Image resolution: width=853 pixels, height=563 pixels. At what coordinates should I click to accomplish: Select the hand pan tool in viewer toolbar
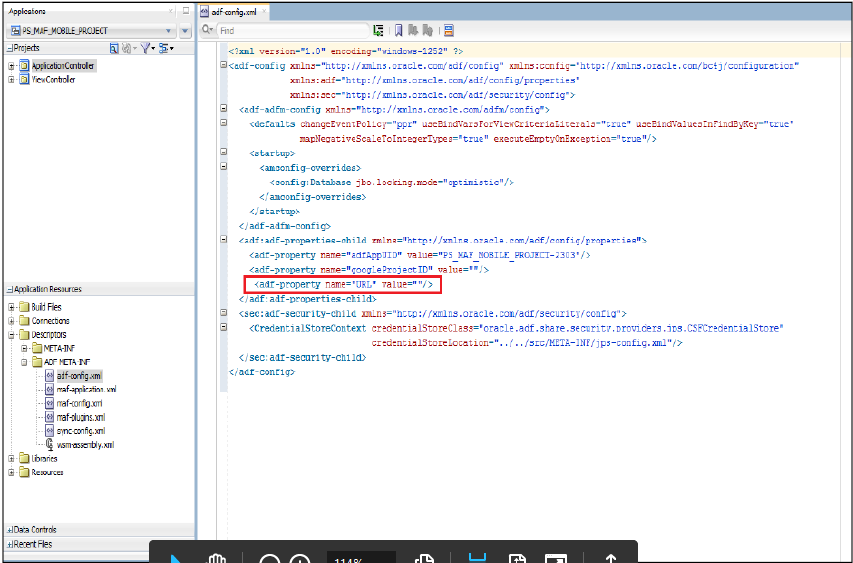(217, 558)
